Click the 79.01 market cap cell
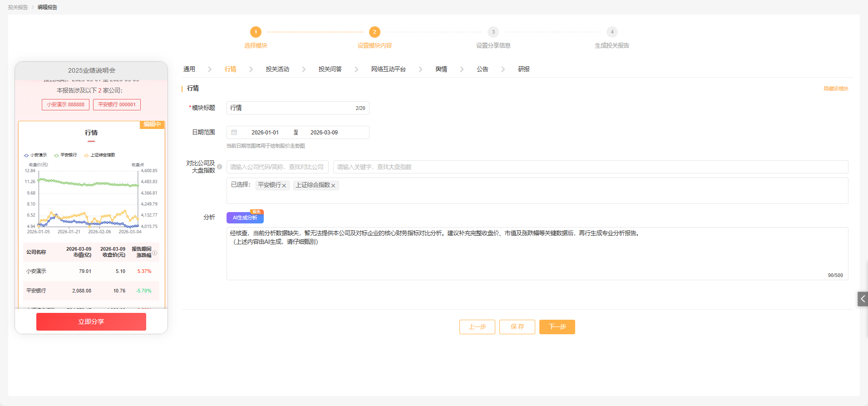Viewport: 868px width, 406px height. click(85, 271)
